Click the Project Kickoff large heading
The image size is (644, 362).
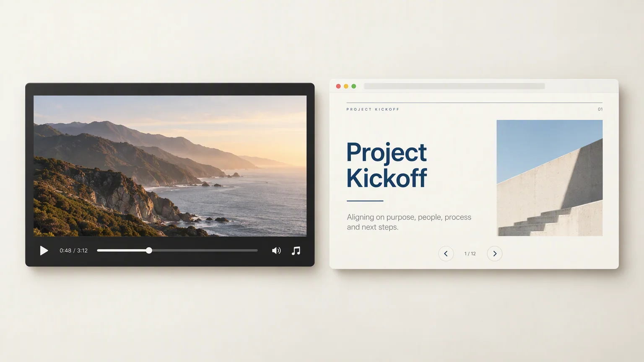click(386, 165)
